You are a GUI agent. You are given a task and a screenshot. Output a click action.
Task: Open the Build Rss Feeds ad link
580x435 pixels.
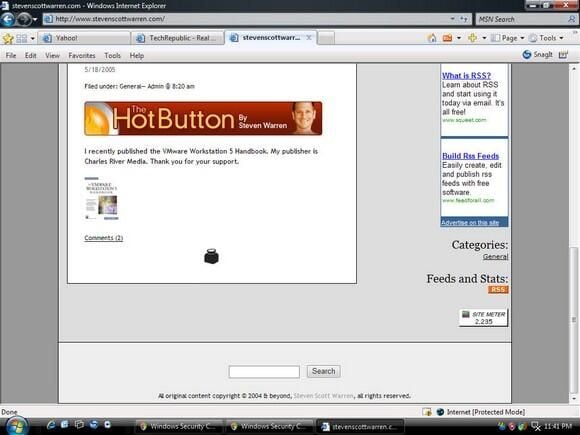(471, 156)
